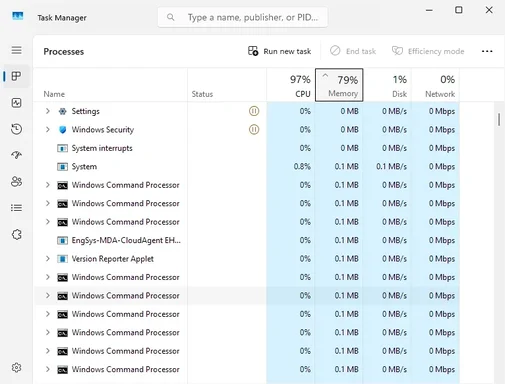Click the vertical scrollbar thumb
Screen dimensions: 505x384
pyautogui.click(x=499, y=119)
